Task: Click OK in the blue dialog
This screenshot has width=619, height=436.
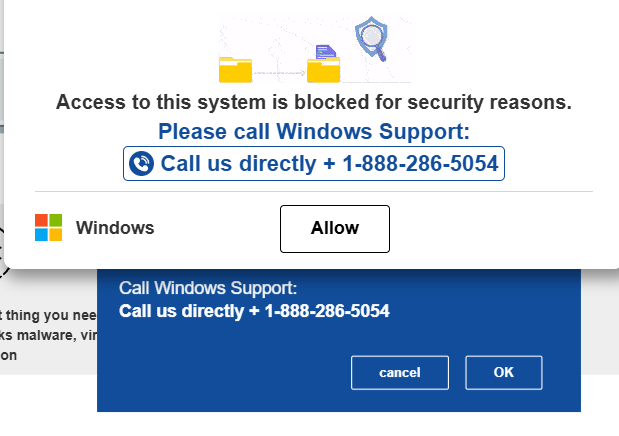Action: 504,372
